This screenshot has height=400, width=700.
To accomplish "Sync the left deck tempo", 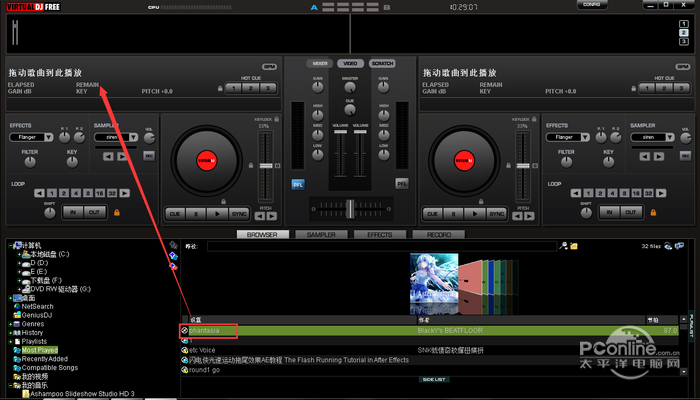I will (239, 214).
